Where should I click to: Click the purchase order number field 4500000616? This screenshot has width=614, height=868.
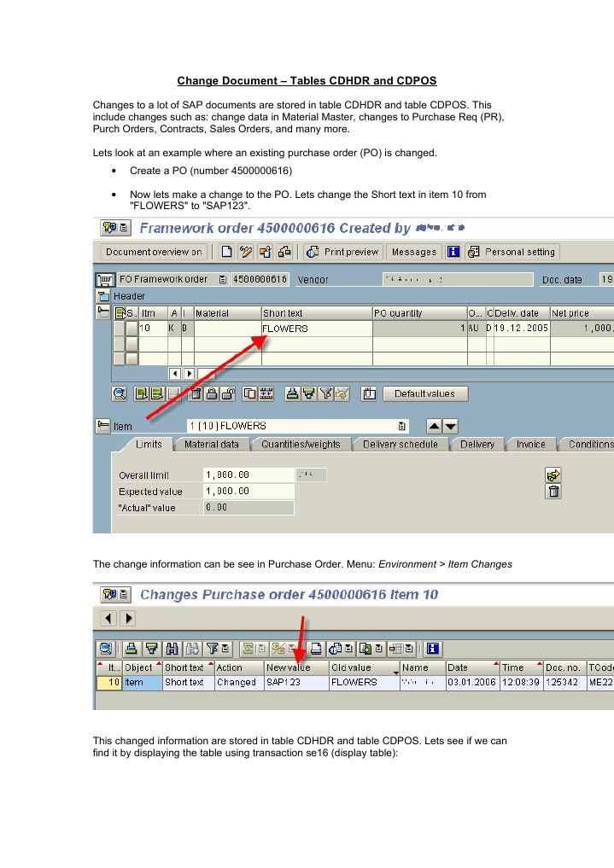(x=260, y=280)
